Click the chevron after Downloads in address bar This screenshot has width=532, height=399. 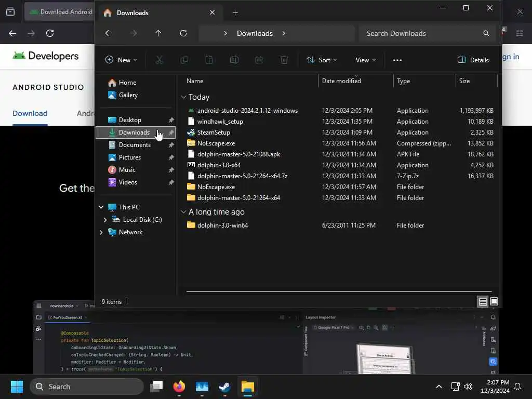[x=284, y=33]
